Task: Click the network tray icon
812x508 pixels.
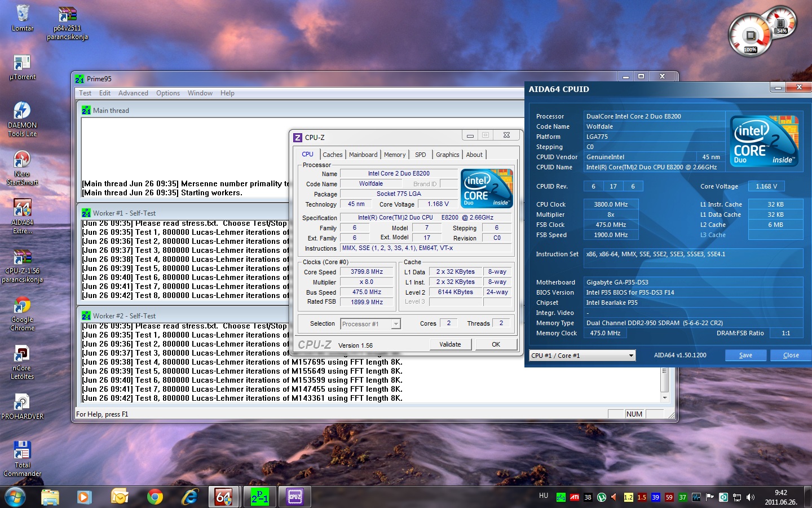Action: [x=737, y=497]
